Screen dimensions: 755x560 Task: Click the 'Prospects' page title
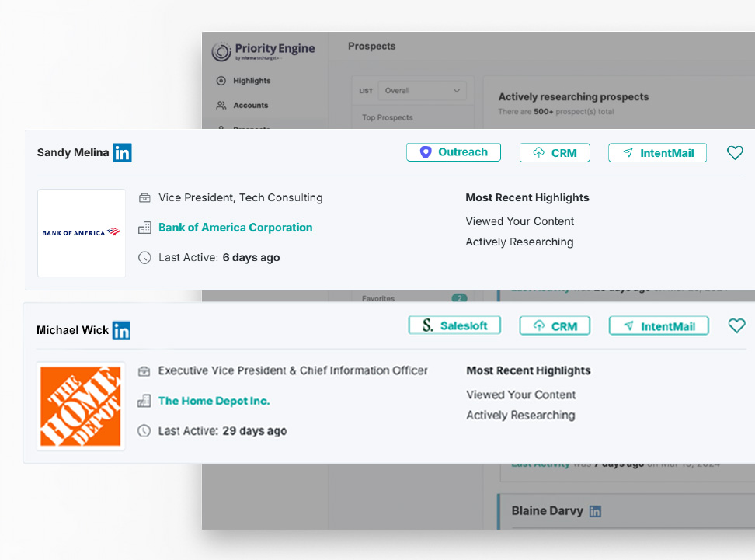(x=372, y=47)
